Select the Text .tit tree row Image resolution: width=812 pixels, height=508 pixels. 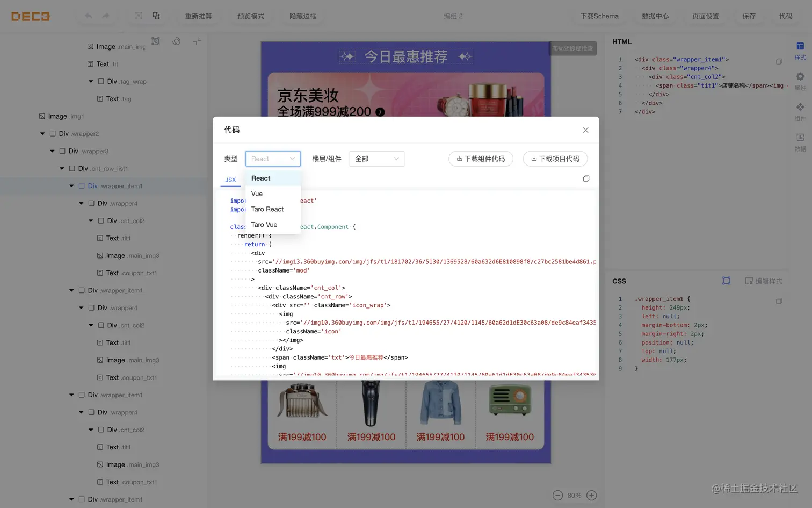click(x=104, y=64)
